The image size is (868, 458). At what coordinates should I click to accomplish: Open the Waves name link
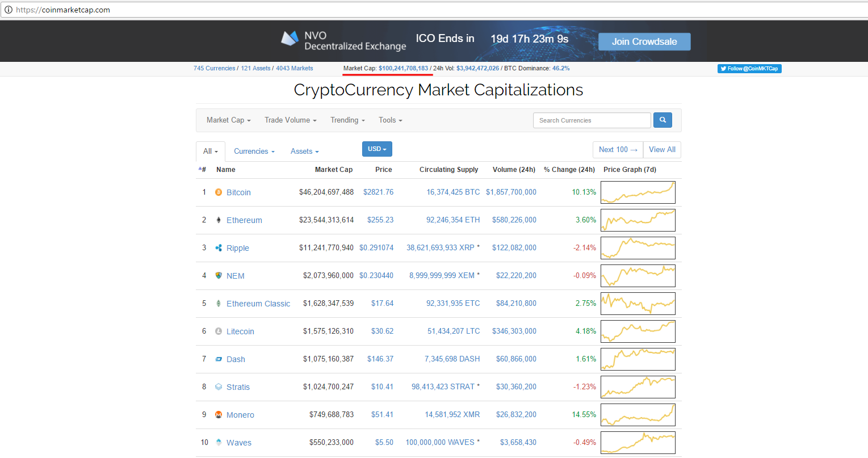pos(239,443)
